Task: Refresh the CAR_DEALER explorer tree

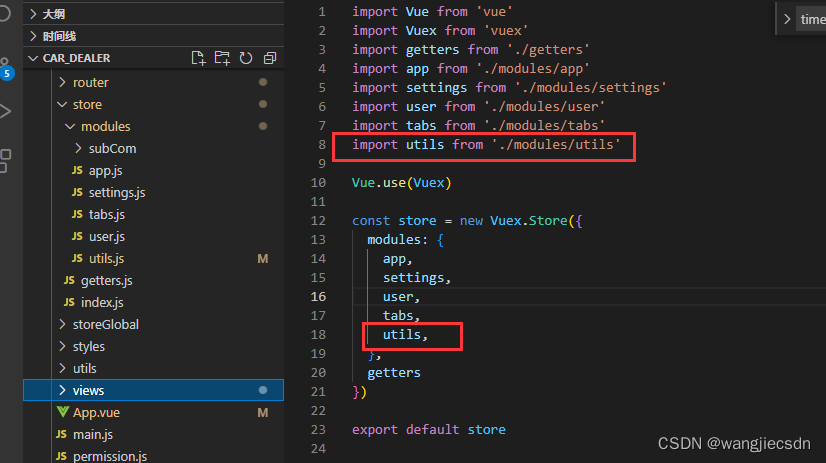Action: coord(246,58)
